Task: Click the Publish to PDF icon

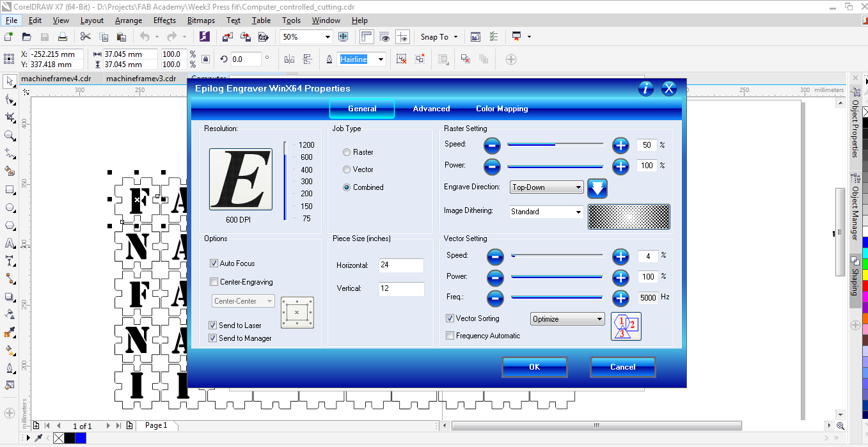Action: point(263,36)
